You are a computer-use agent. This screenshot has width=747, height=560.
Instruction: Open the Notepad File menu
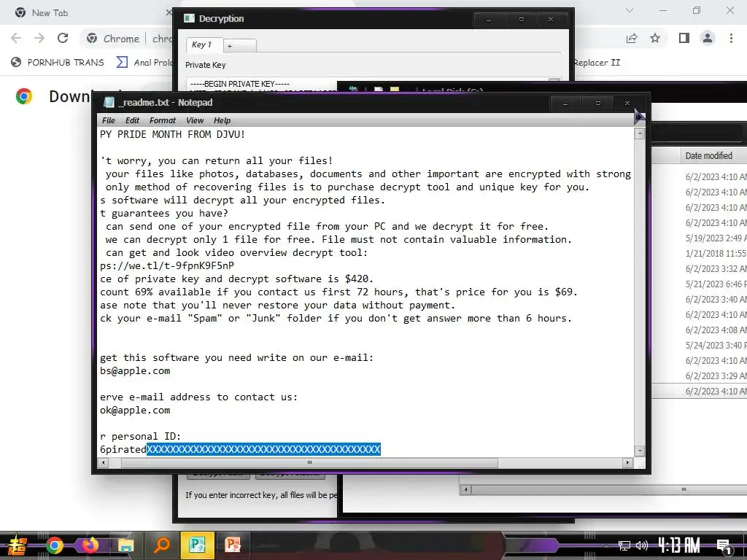(109, 120)
